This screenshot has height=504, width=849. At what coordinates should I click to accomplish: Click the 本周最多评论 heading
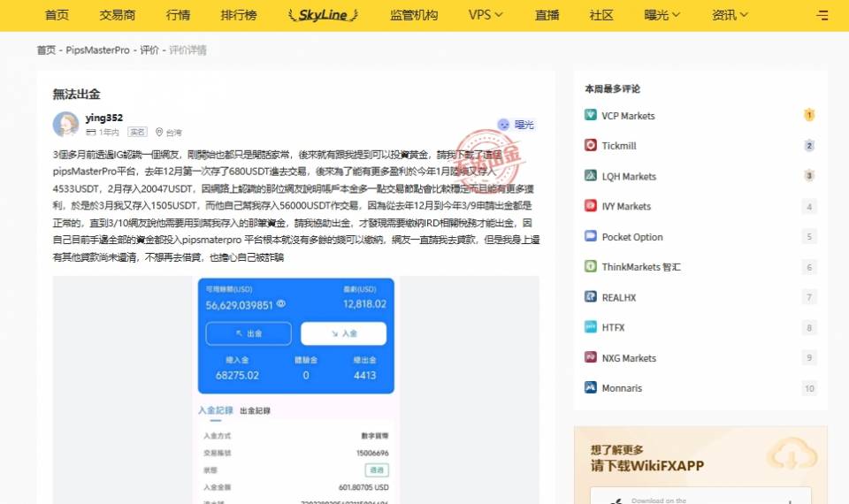[612, 88]
